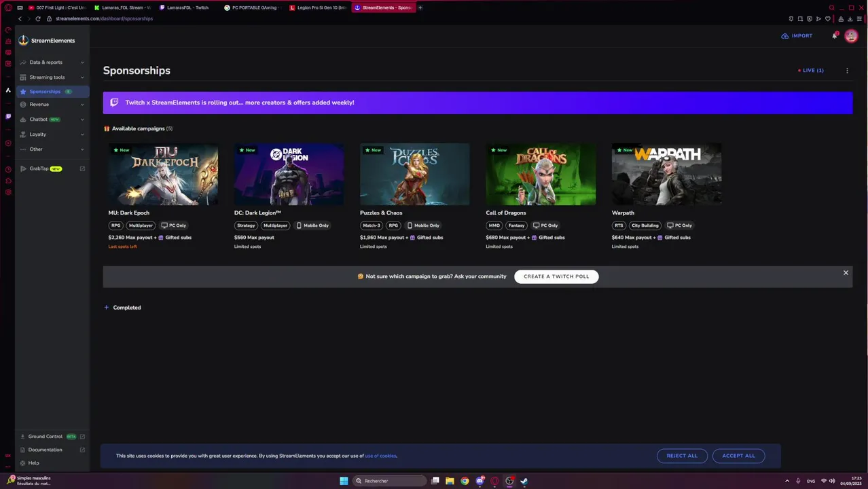The height and width of the screenshot is (489, 868).
Task: Click the Twitch x StreamElements banner text
Action: coord(240,103)
